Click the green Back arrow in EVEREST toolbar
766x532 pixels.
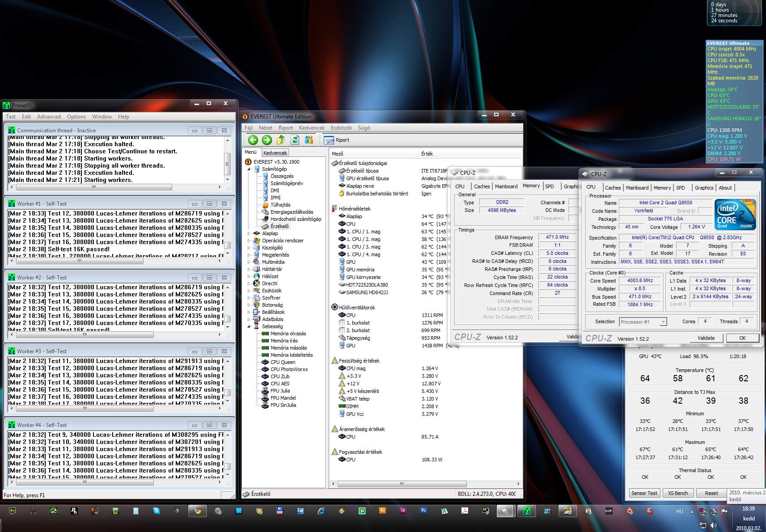tap(253, 140)
